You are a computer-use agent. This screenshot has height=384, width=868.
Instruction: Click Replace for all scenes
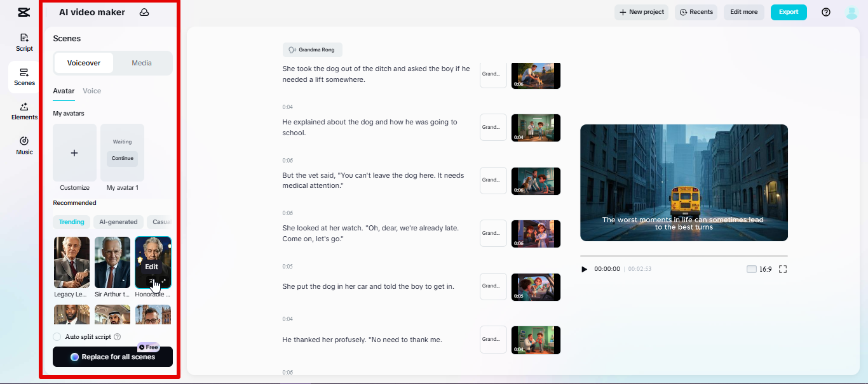point(112,357)
